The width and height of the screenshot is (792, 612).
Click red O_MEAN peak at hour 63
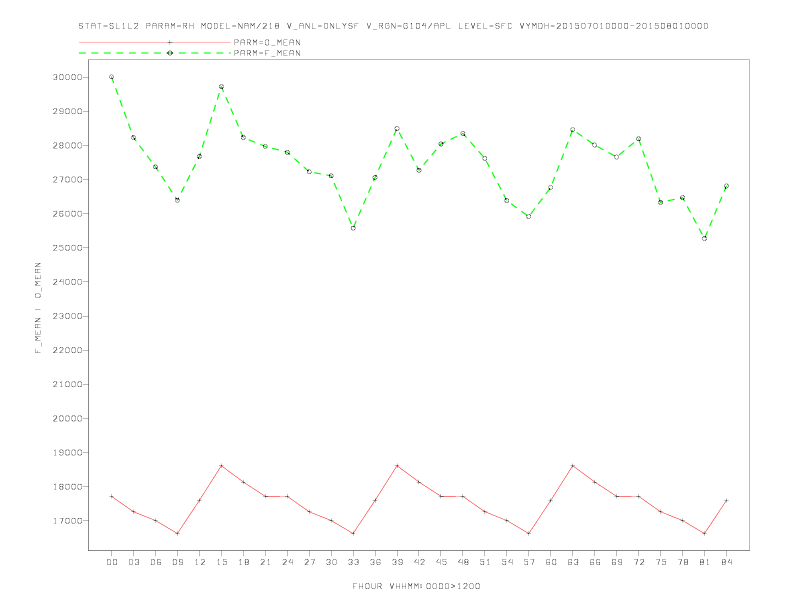[x=573, y=466]
